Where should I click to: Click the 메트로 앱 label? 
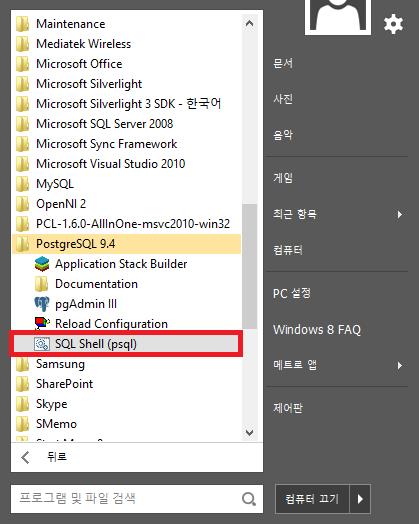[295, 365]
